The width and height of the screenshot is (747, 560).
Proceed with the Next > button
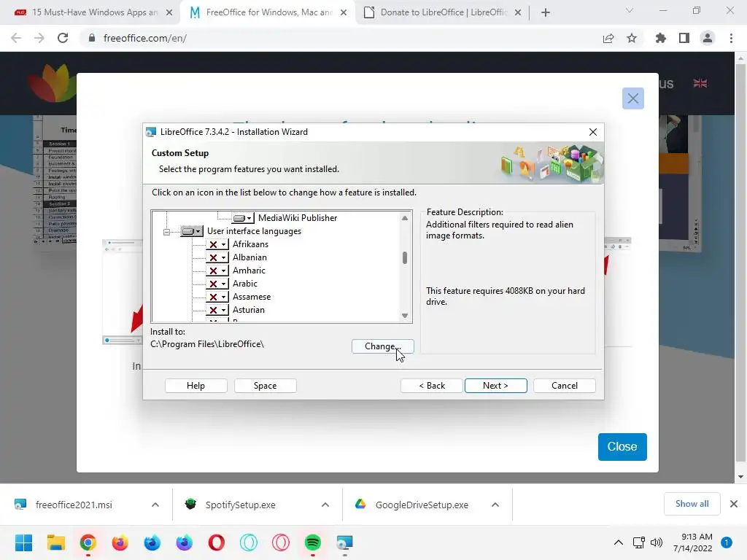tap(495, 386)
